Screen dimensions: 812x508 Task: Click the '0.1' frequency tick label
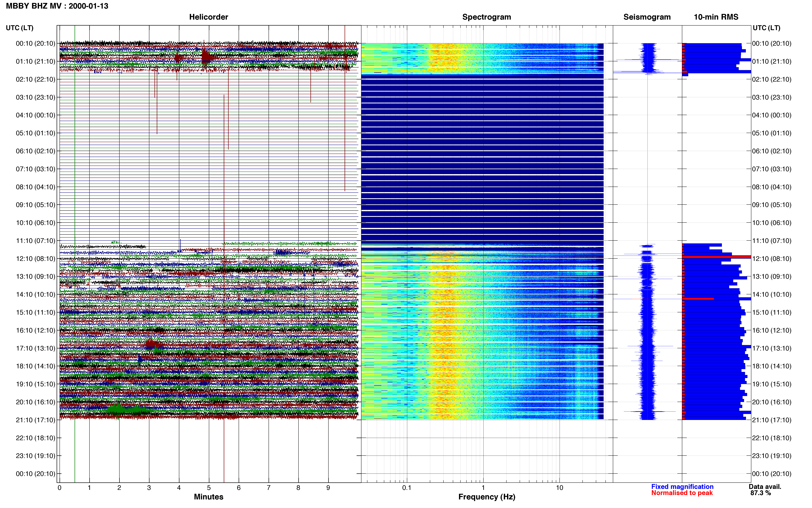click(407, 487)
